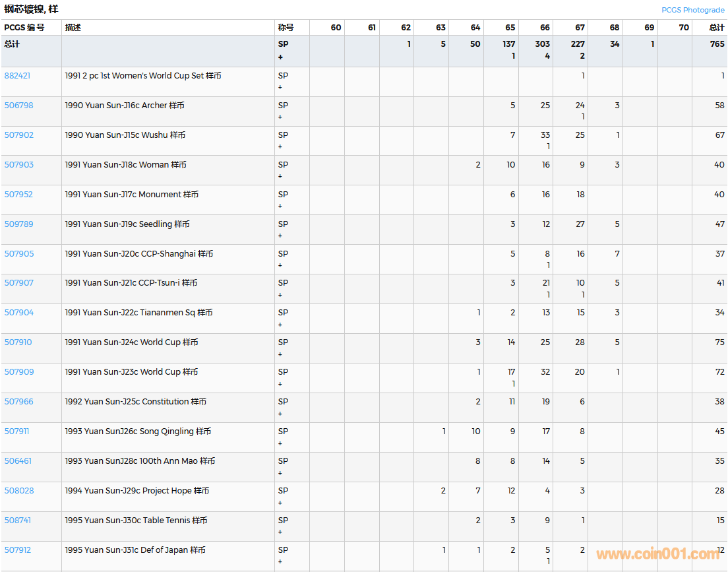Open the PCGS Photograde link

(x=692, y=10)
